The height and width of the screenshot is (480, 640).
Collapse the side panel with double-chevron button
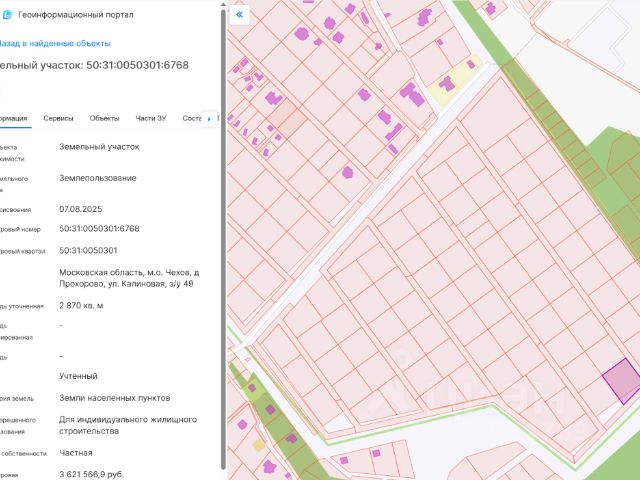[x=239, y=15]
